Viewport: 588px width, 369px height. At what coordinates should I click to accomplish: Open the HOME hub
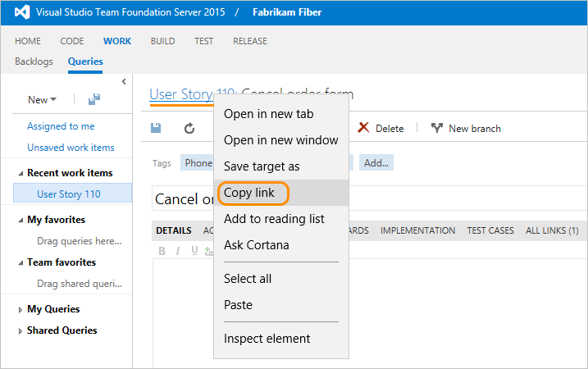[28, 41]
